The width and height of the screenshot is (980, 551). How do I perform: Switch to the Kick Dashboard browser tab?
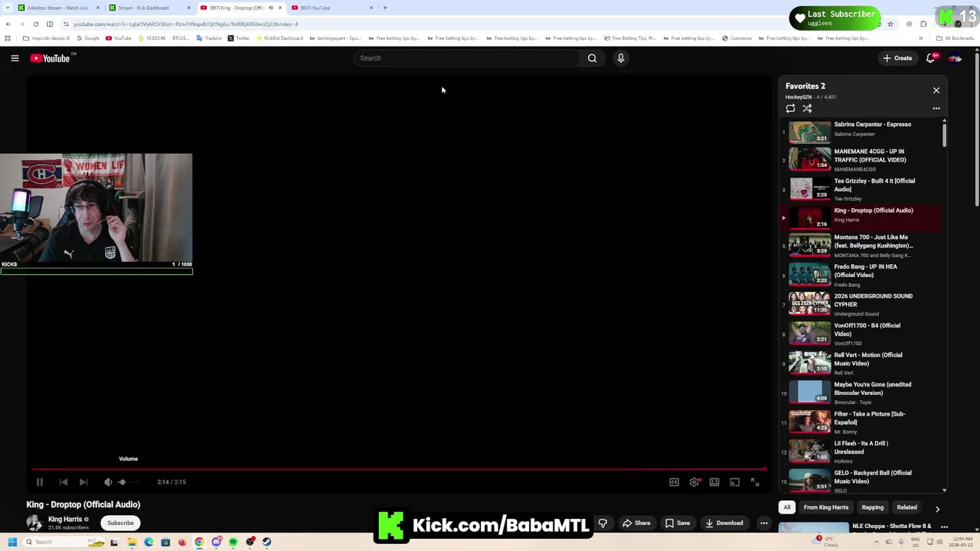[149, 8]
